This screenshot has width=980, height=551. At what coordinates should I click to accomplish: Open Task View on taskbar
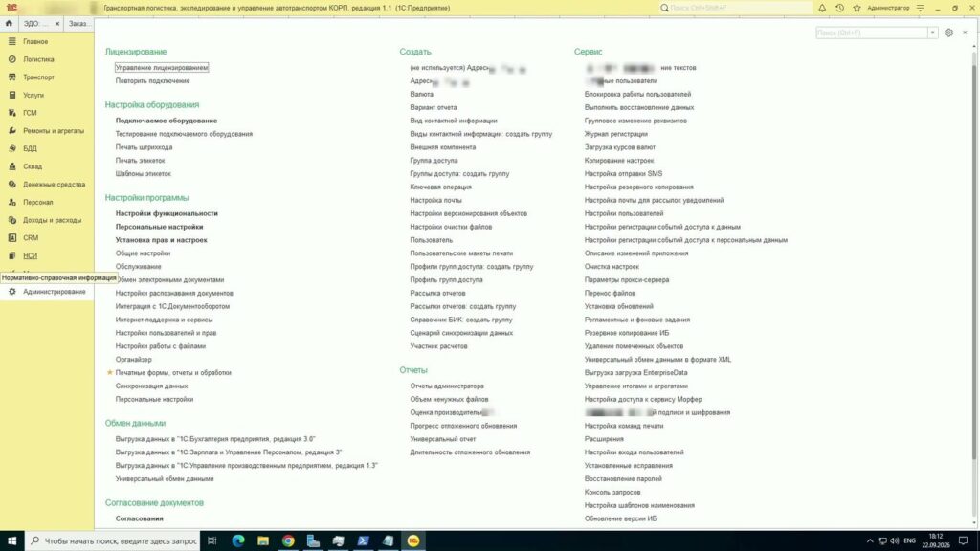click(x=212, y=540)
